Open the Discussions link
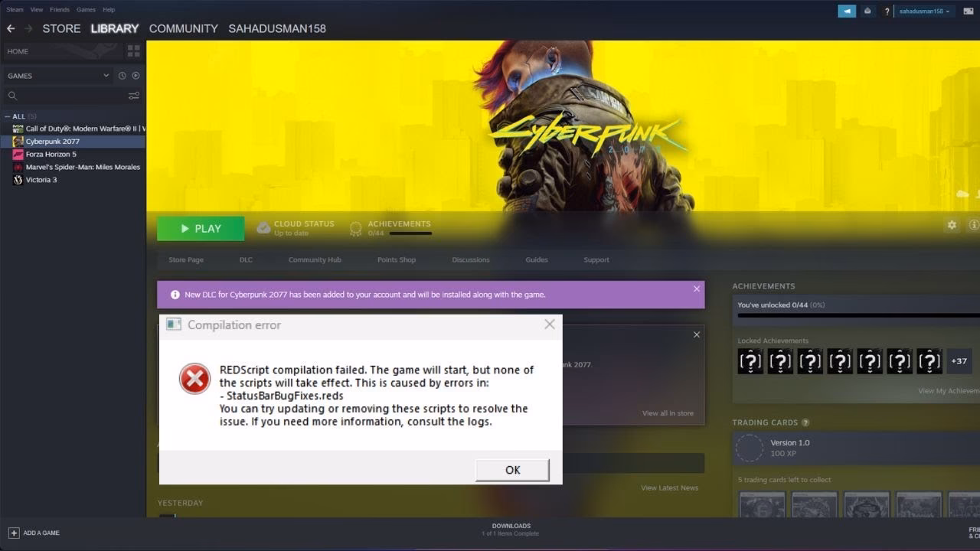 471,260
